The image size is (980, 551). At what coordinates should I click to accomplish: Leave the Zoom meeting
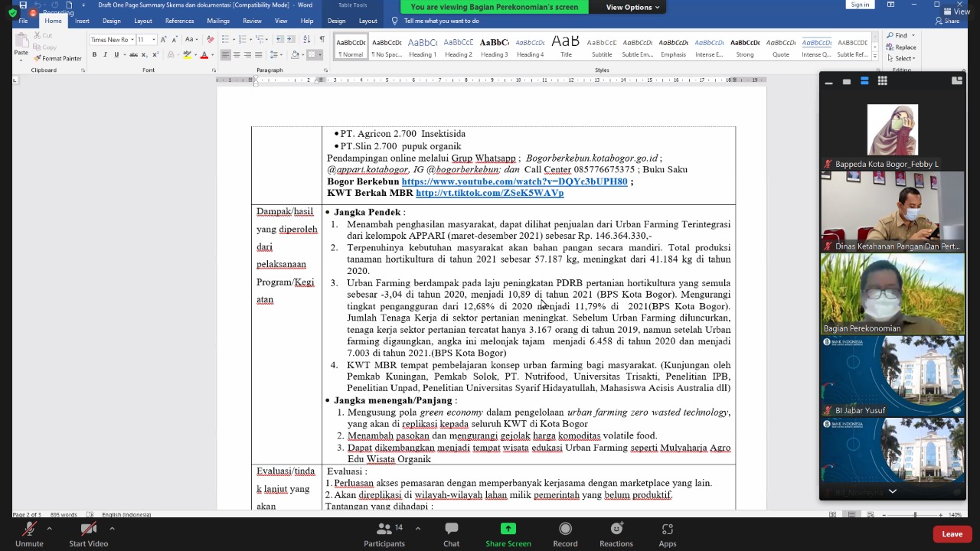point(952,534)
